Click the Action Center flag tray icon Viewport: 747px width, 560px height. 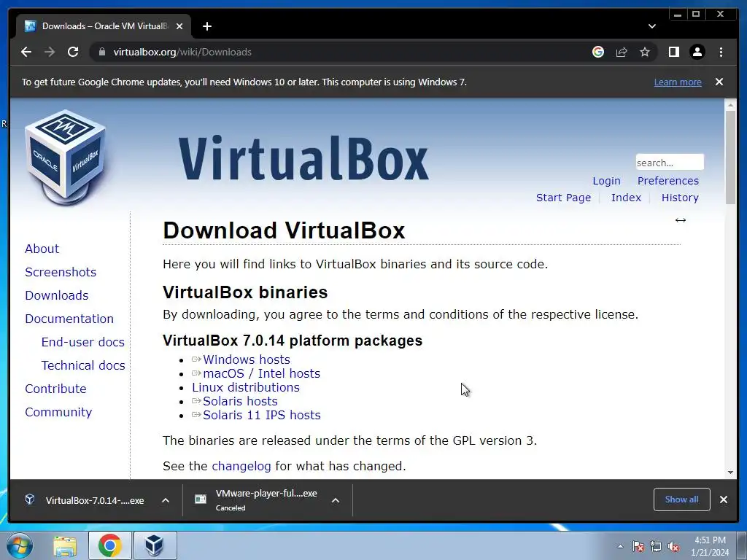tap(638, 547)
